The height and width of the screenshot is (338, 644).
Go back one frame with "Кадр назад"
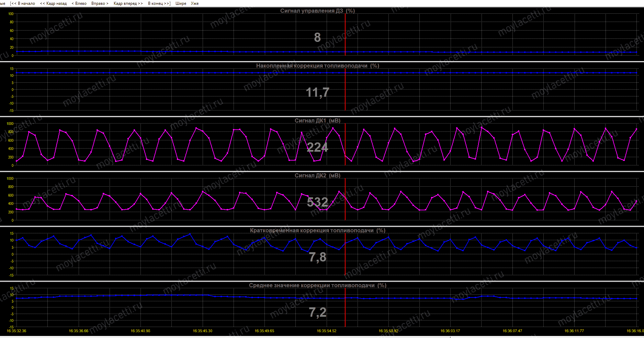(54, 3)
